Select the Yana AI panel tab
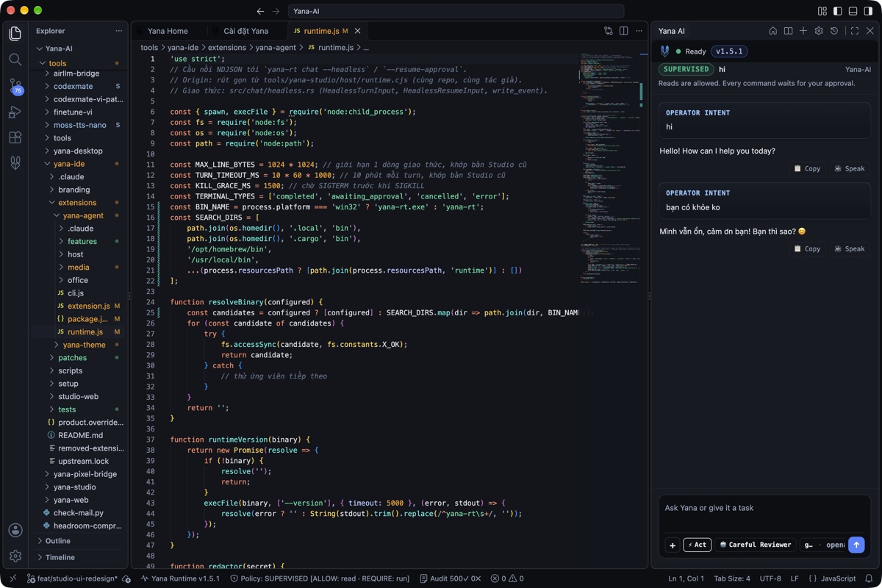Screen dimensions: 882x588 [x=672, y=31]
